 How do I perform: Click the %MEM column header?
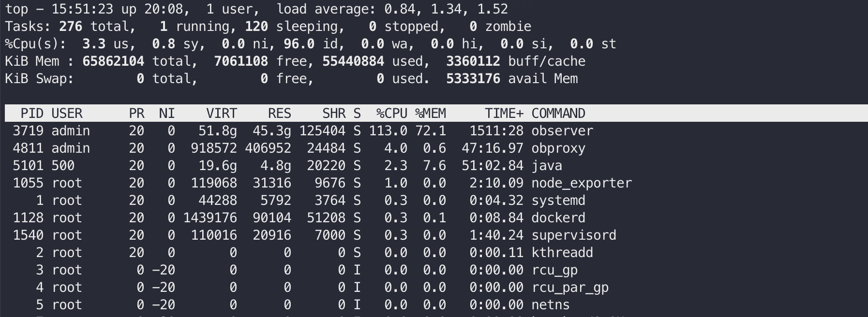pos(431,114)
